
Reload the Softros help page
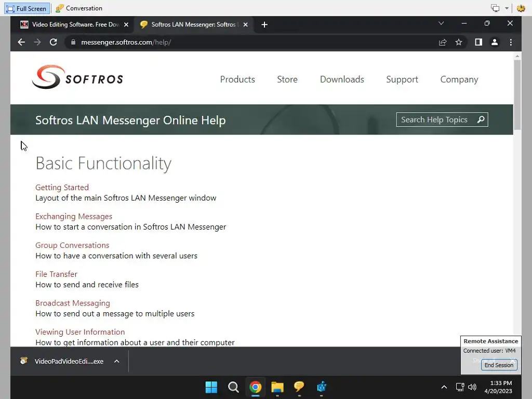tap(54, 42)
